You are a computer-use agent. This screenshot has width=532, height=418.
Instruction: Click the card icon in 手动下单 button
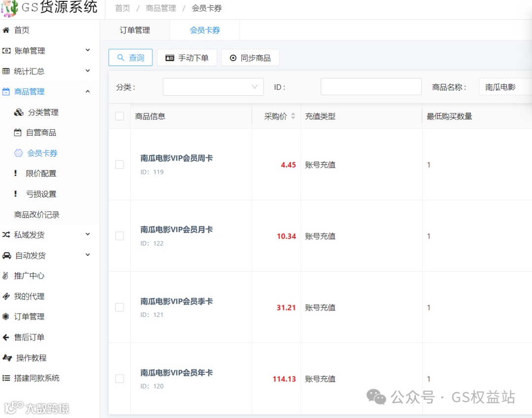point(169,58)
